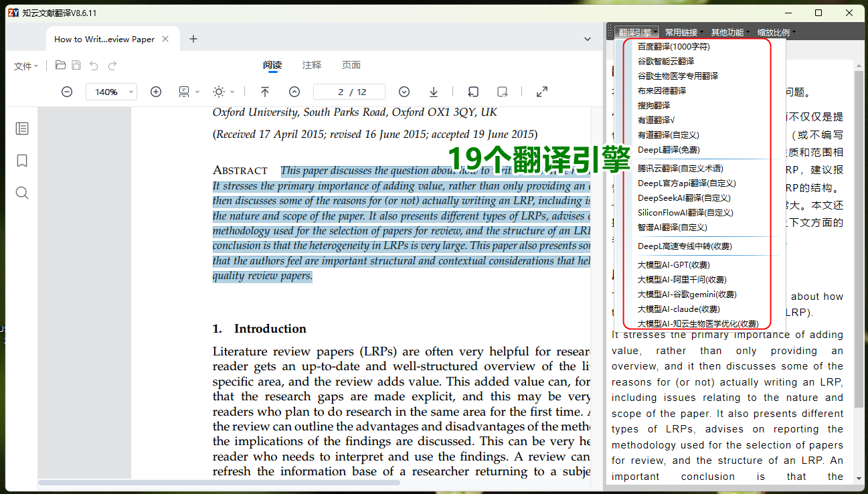This screenshot has height=494, width=868.
Task: Enter fullscreen with the expand arrows icon
Action: click(542, 92)
